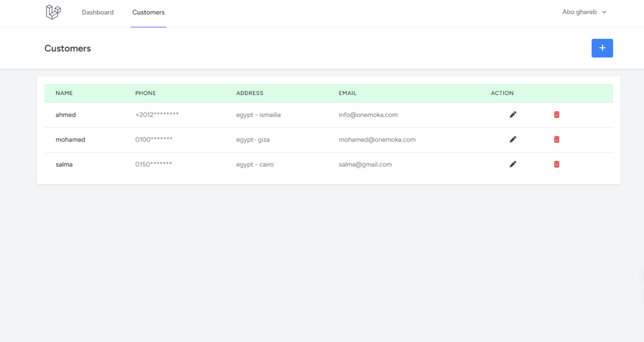Add a new customer with plus button
Image resolution: width=644 pixels, height=342 pixels.
point(602,48)
